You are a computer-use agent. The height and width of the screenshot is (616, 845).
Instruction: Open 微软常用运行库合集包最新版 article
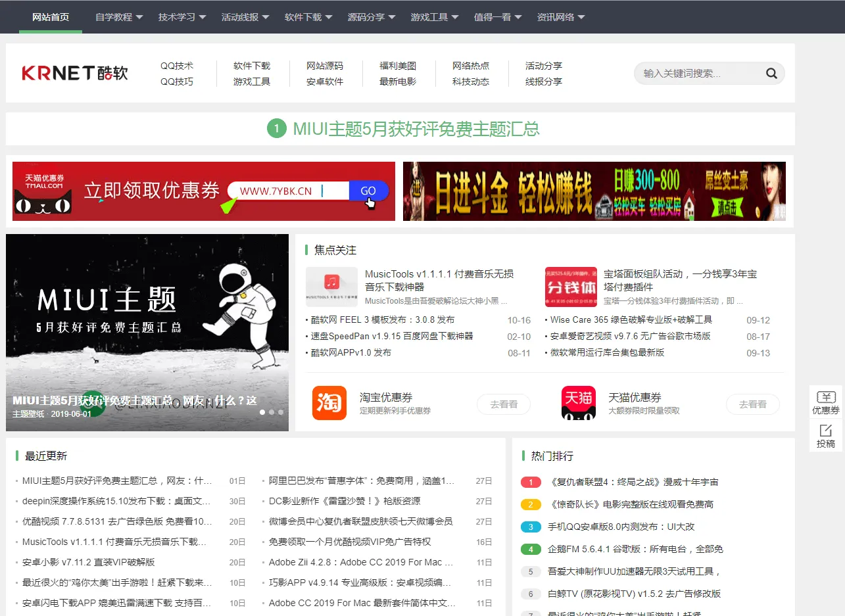coord(607,352)
